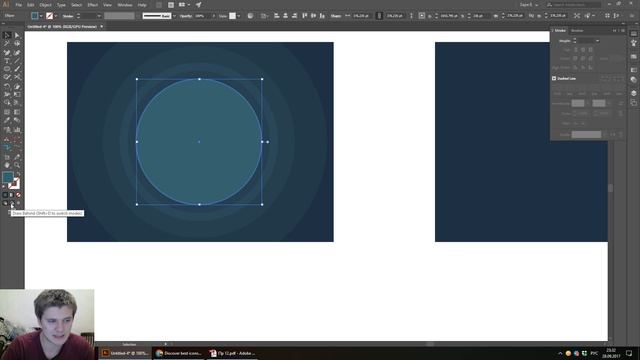Select the Lasso tool
Screen dimensions: 640x360
(17, 44)
